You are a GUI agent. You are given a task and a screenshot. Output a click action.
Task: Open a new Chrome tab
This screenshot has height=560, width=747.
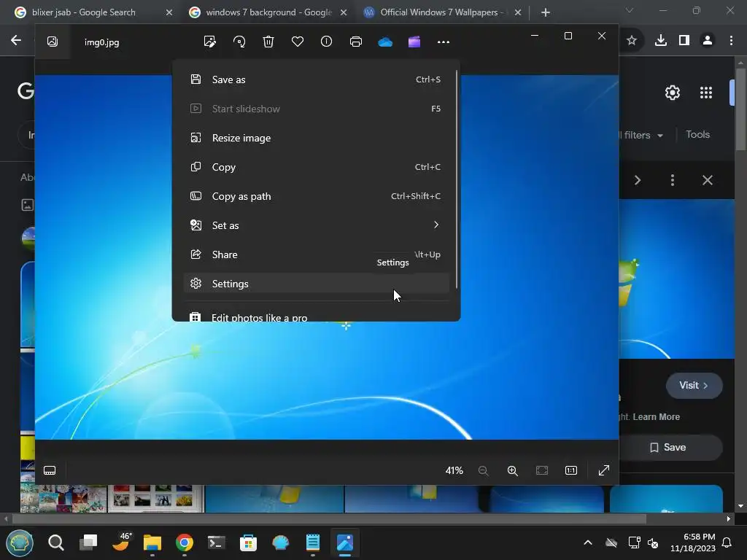click(546, 12)
